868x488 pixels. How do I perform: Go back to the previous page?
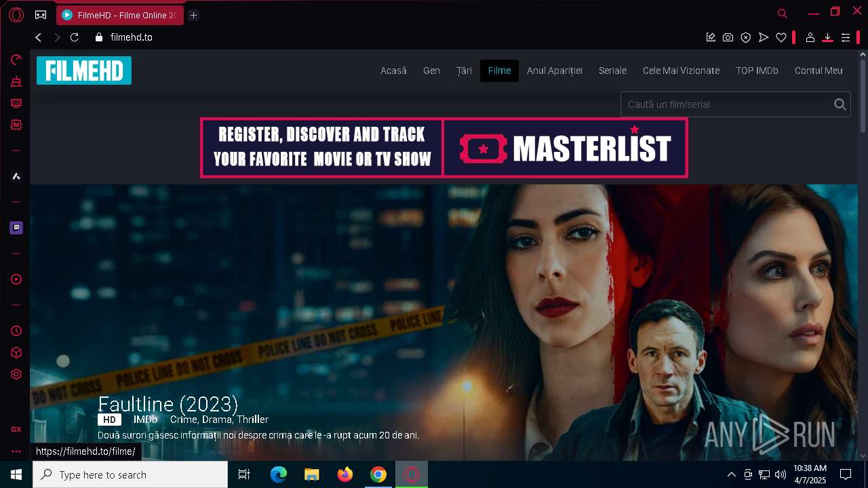tap(39, 37)
